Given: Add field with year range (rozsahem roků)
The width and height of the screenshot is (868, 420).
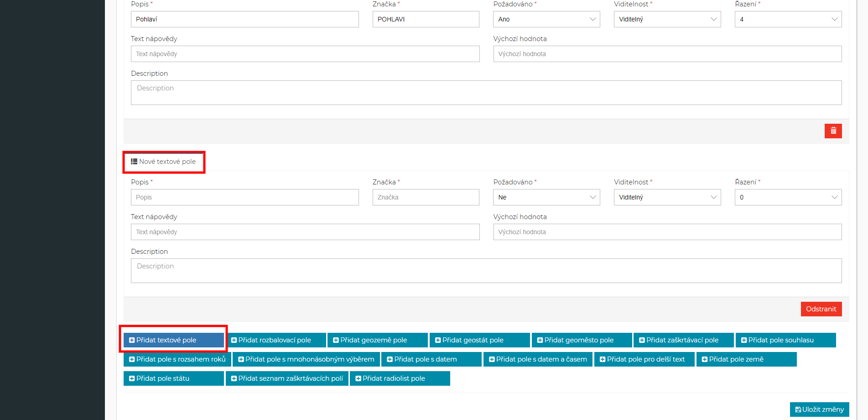Looking at the screenshot, I should [177, 359].
